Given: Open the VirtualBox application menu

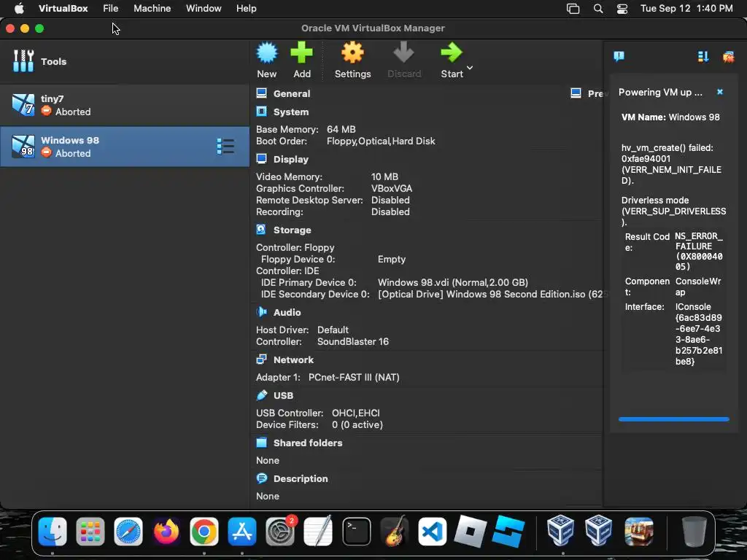Looking at the screenshot, I should pos(63,9).
